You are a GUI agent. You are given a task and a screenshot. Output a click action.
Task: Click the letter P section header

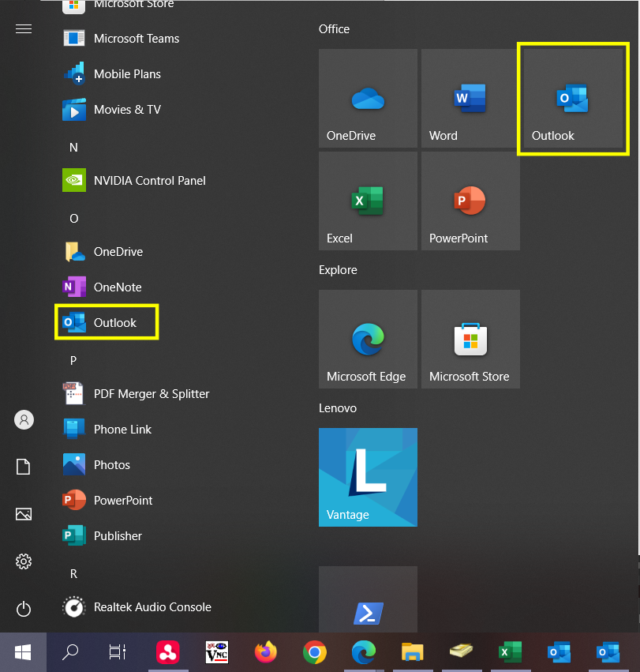pyautogui.click(x=73, y=360)
